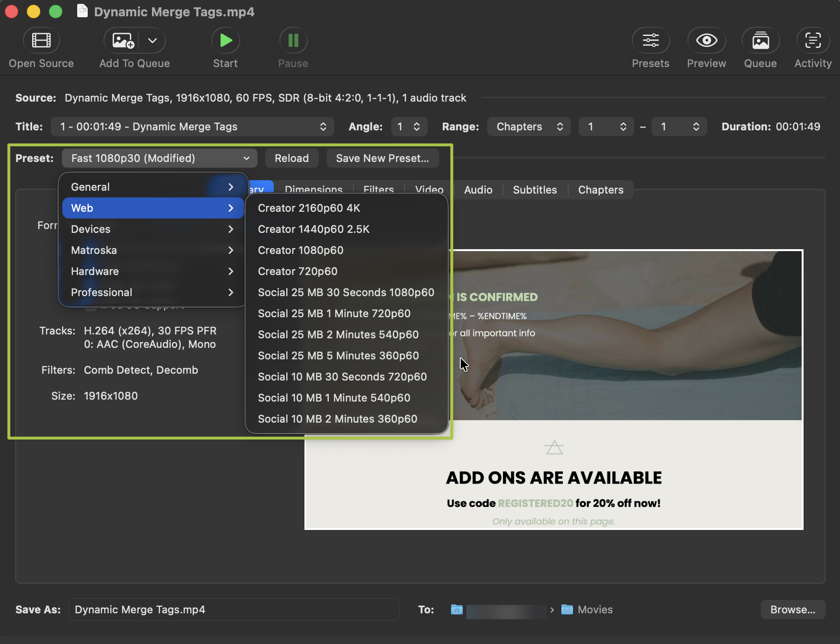Click the Open Source film icon
Image resolution: width=840 pixels, height=644 pixels.
pos(41,40)
